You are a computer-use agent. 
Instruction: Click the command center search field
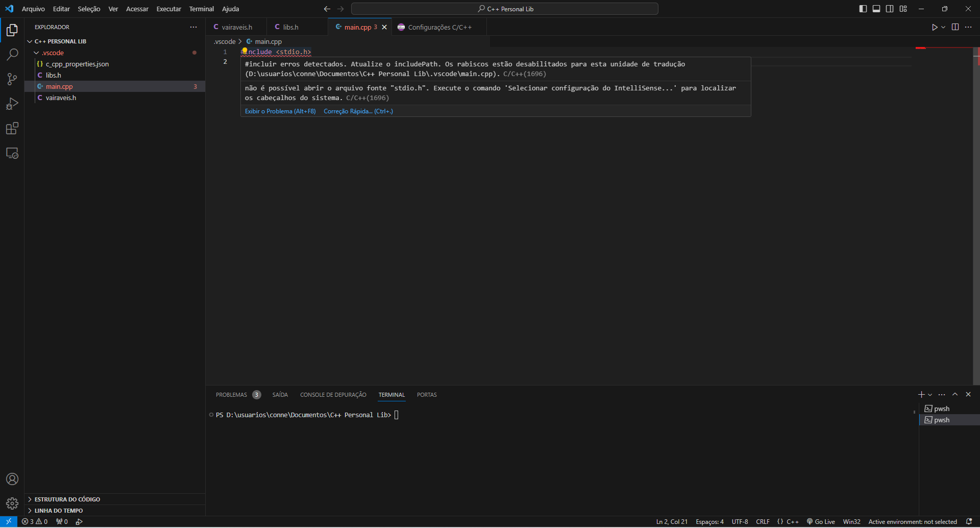tap(505, 9)
